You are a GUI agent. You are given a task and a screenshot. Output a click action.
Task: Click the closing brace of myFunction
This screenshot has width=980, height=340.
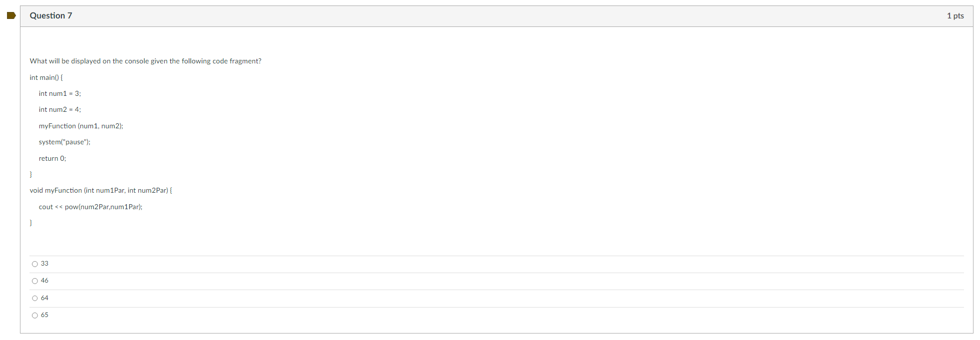pos(31,223)
